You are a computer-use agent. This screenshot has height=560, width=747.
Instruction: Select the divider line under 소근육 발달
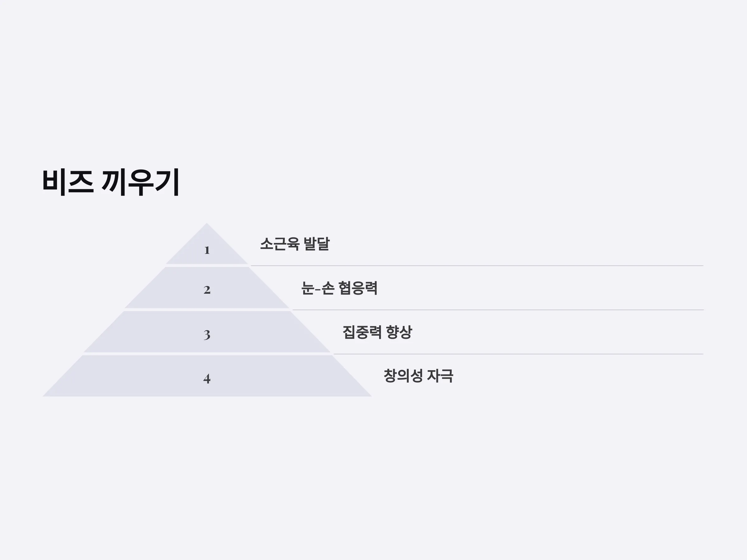tap(477, 266)
